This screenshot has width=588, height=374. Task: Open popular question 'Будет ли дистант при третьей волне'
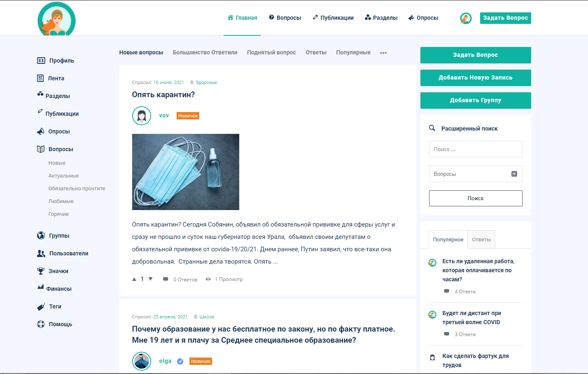tap(472, 318)
